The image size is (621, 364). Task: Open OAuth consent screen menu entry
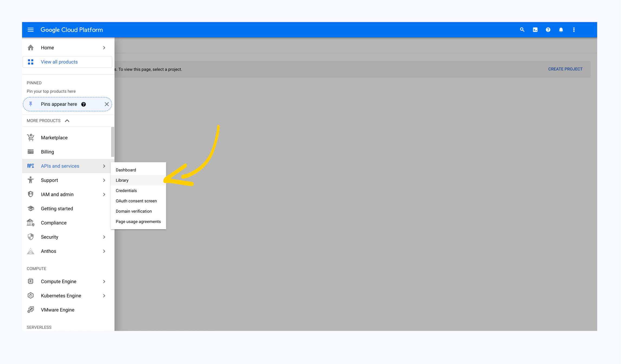tap(136, 201)
